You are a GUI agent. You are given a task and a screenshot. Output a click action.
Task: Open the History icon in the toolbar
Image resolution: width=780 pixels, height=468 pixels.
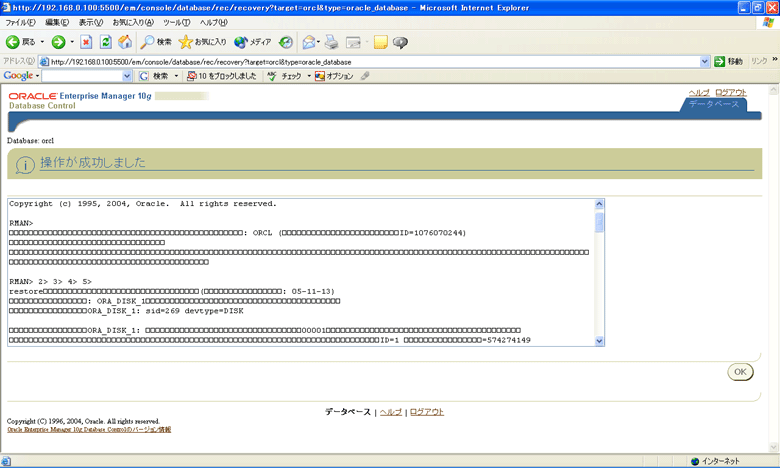pyautogui.click(x=286, y=42)
